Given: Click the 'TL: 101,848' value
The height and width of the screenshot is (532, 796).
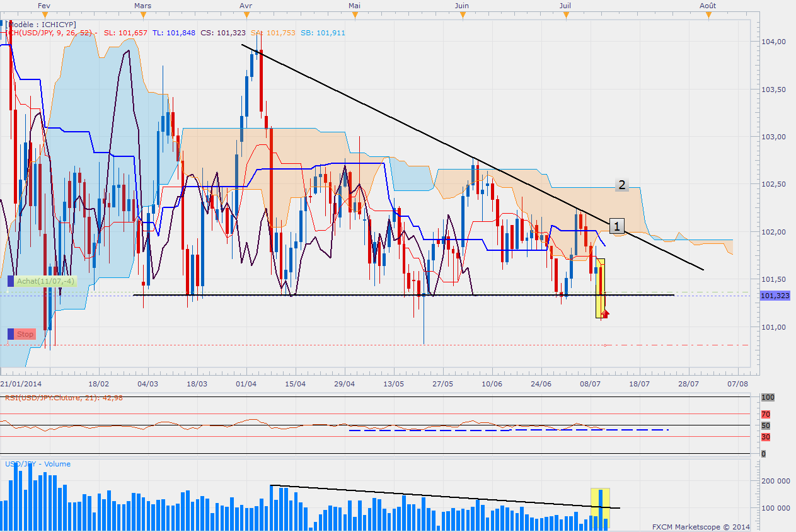Looking at the screenshot, I should pyautogui.click(x=174, y=33).
